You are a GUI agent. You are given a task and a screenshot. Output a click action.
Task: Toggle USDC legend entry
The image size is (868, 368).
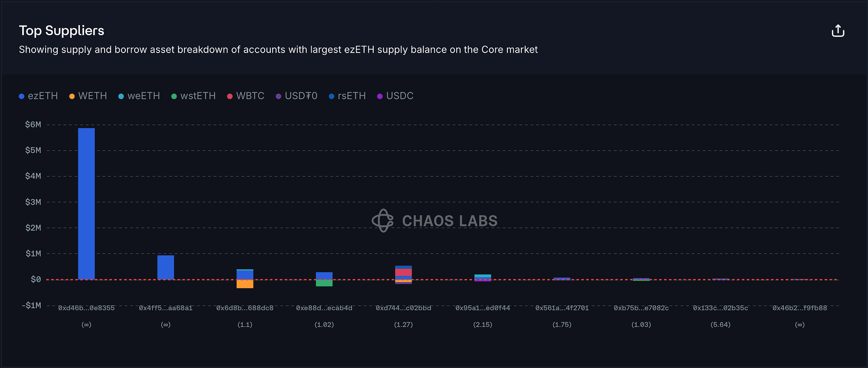[x=395, y=96]
